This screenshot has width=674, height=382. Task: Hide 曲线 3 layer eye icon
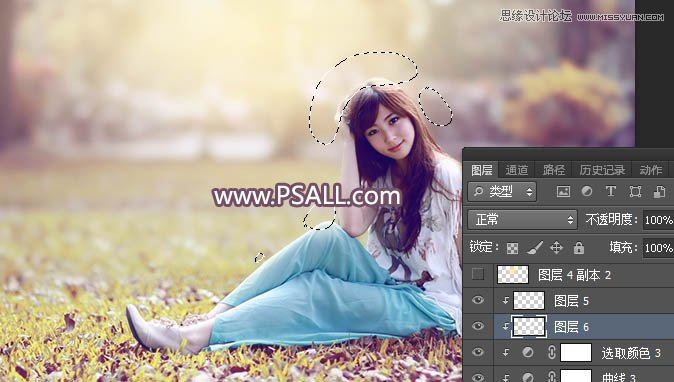tap(478, 378)
